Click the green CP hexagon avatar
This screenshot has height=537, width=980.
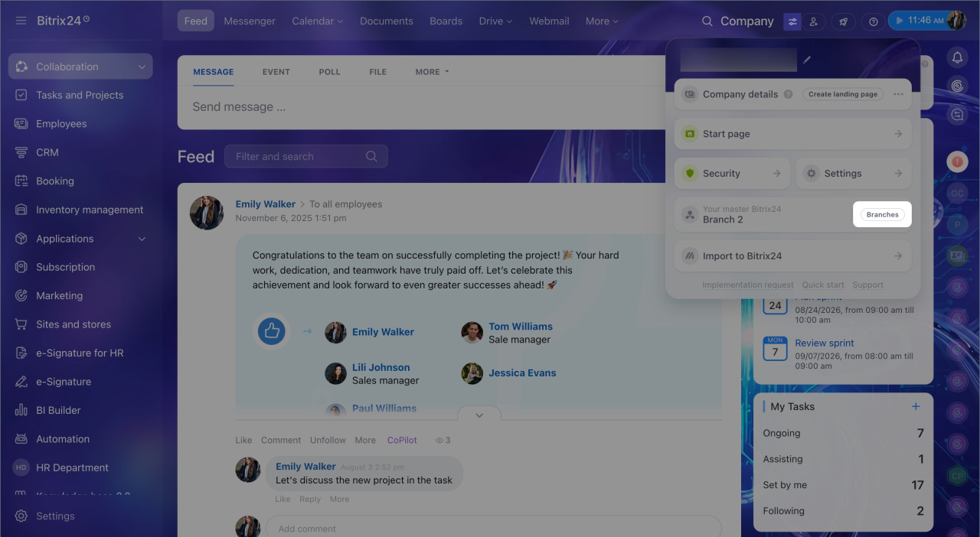click(x=957, y=476)
